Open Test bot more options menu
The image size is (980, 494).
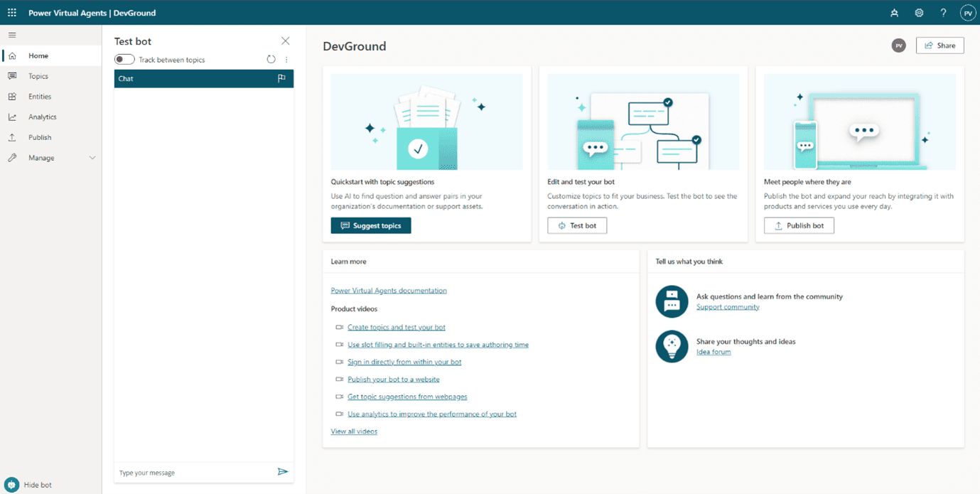[286, 60]
